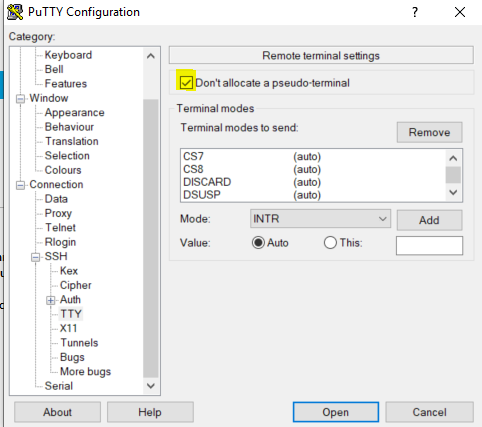Viewport: 482px width, 427px height.
Task: Open the Rlogin category
Action: [60, 242]
